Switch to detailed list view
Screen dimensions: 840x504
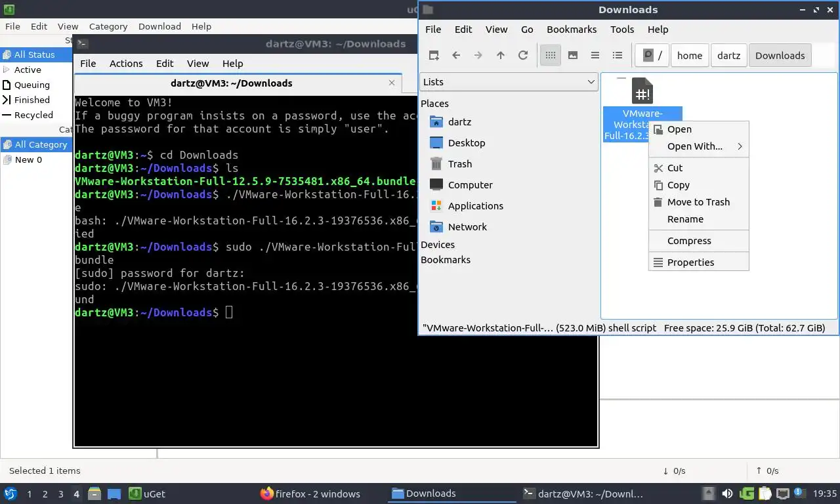(x=618, y=56)
